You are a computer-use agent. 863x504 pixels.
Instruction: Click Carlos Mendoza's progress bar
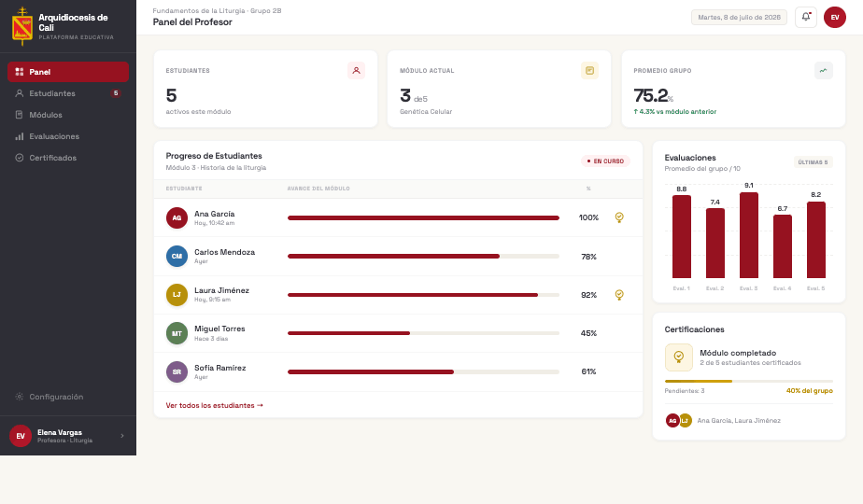tap(423, 257)
